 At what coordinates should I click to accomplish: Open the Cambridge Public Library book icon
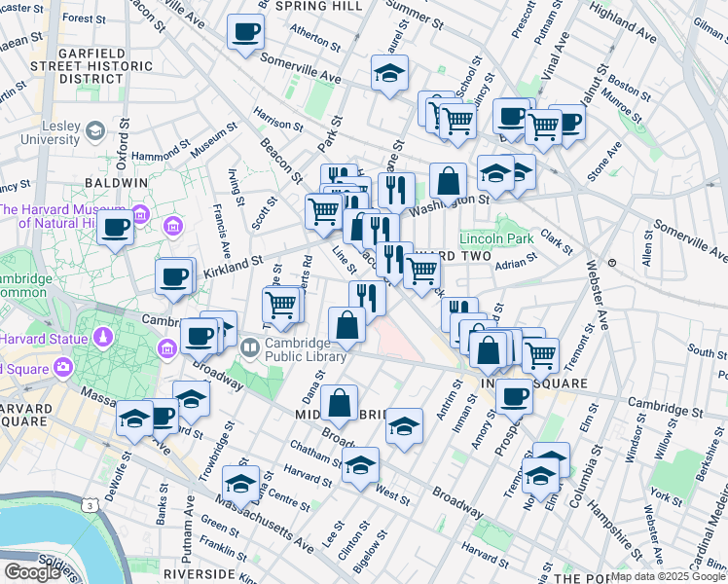(251, 348)
